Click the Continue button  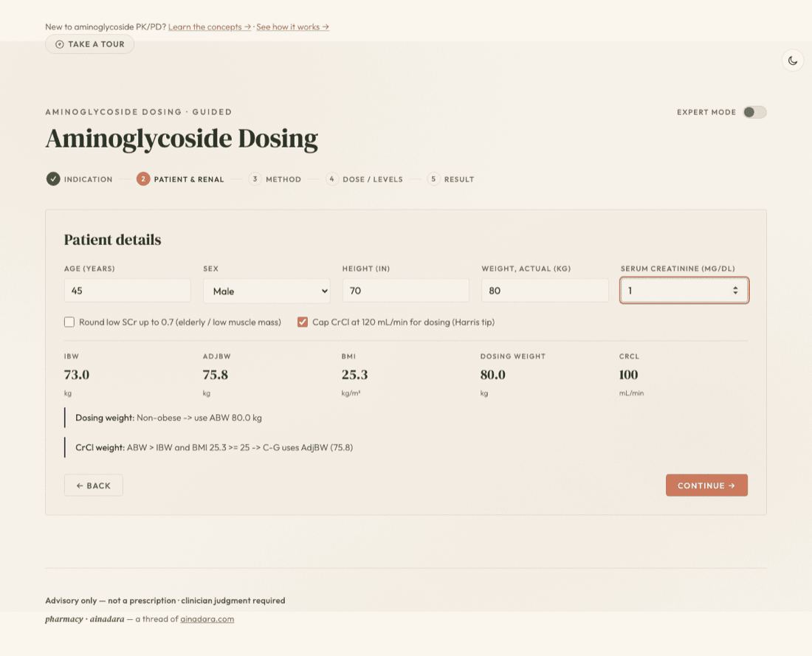coord(706,485)
